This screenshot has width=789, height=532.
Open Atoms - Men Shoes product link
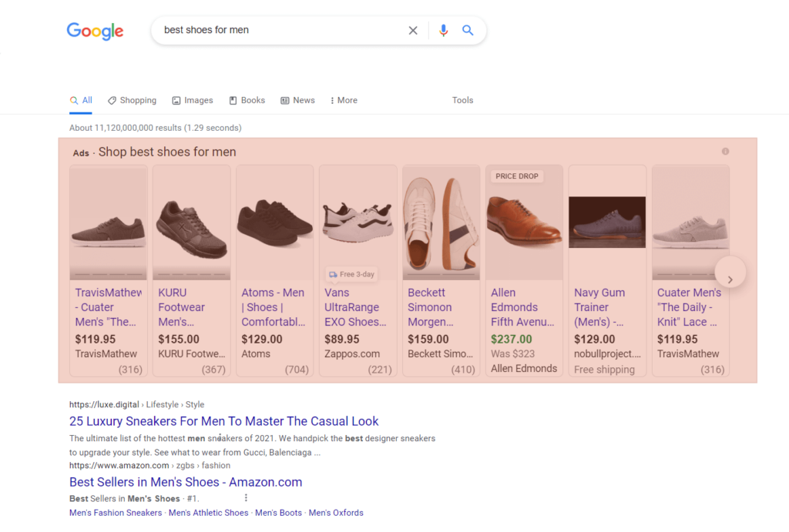pyautogui.click(x=274, y=306)
